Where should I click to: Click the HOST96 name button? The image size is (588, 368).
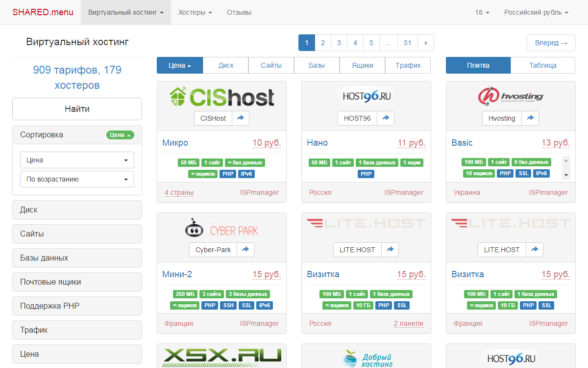click(x=357, y=118)
